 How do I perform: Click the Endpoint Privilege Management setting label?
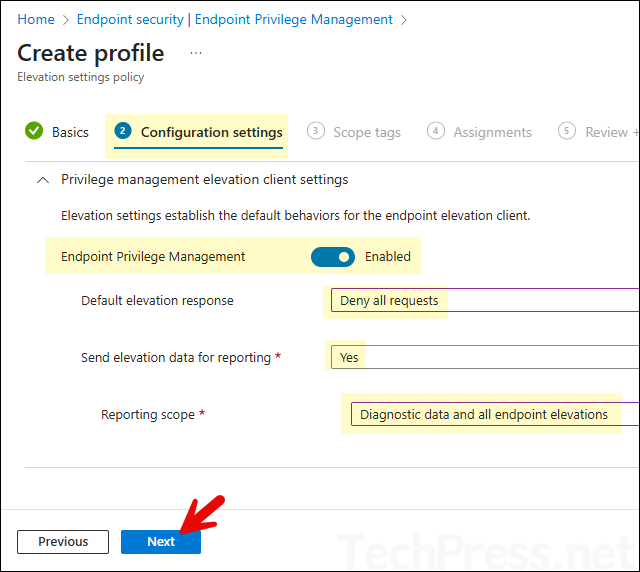(x=153, y=256)
